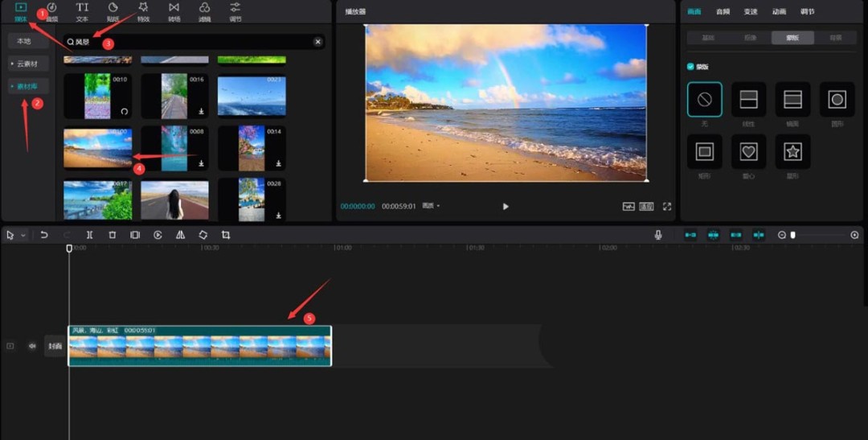Click the crop tool in timeline toolbar
The height and width of the screenshot is (440, 868).
[x=226, y=235]
